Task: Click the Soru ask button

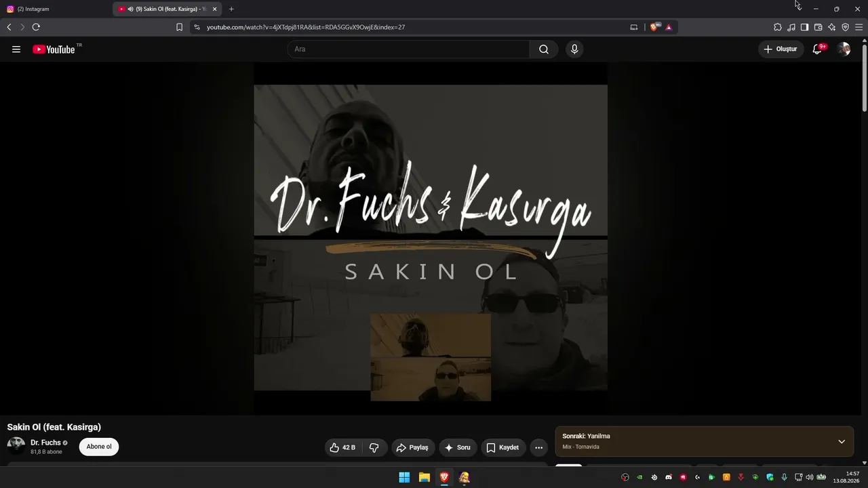Action: coord(458,447)
